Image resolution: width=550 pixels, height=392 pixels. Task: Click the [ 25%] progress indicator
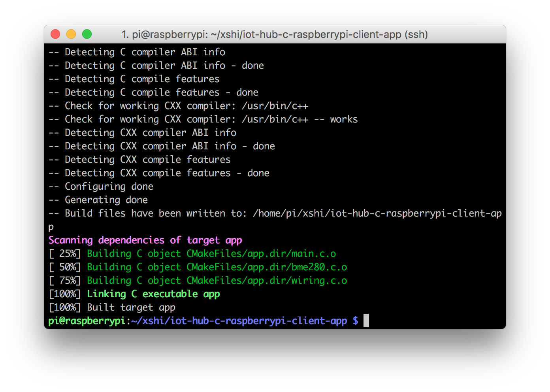[x=64, y=254]
